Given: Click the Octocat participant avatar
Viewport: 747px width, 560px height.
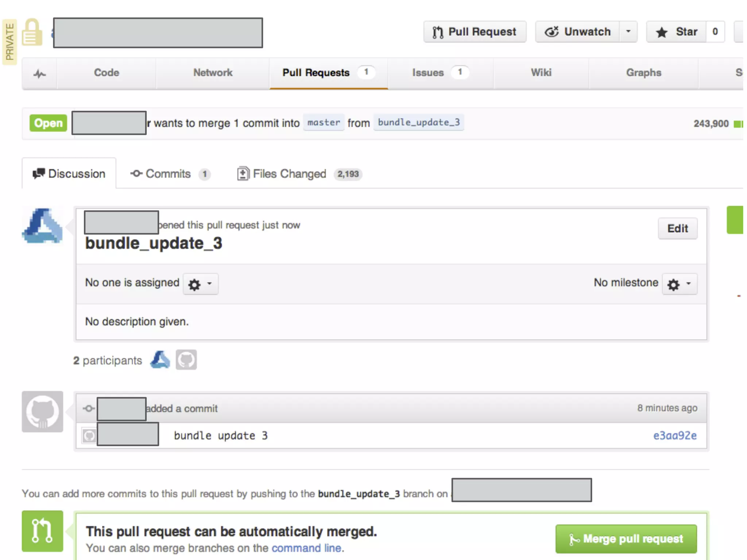Looking at the screenshot, I should pyautogui.click(x=186, y=360).
